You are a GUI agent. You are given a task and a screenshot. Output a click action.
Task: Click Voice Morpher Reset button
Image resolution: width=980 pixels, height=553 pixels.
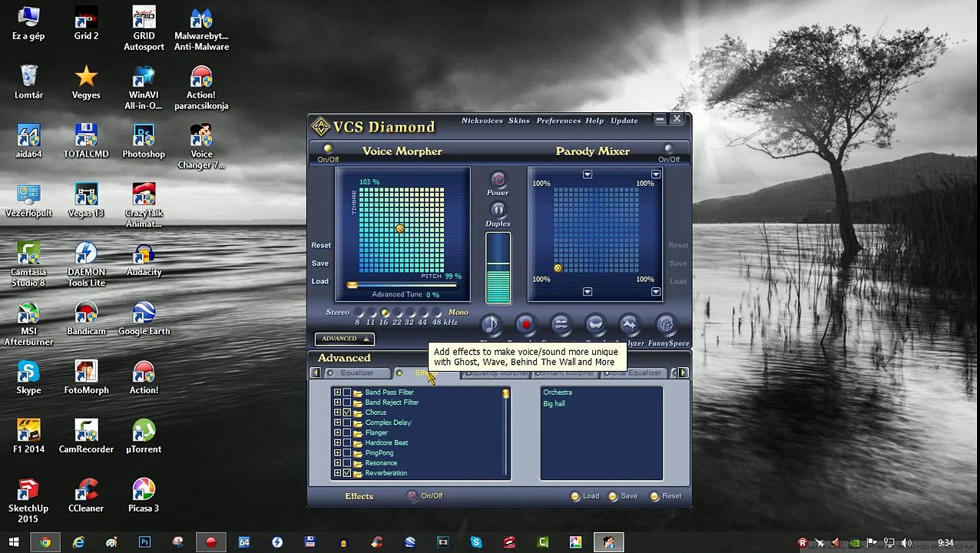[321, 246]
